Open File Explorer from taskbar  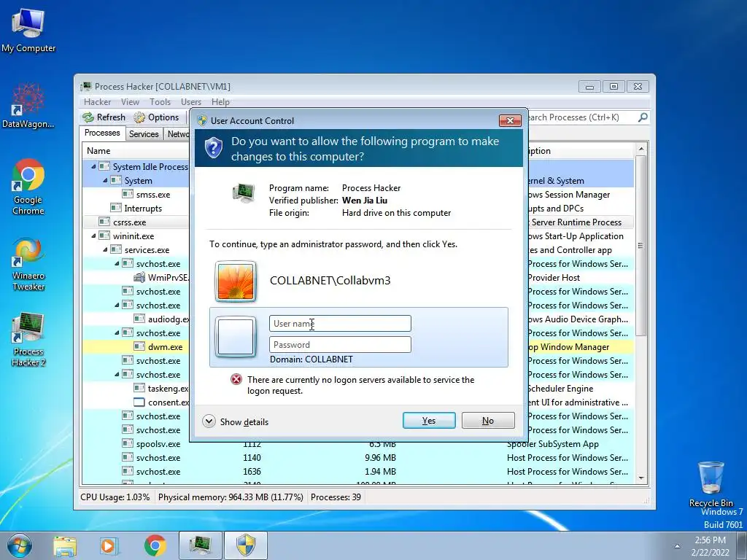tap(65, 545)
